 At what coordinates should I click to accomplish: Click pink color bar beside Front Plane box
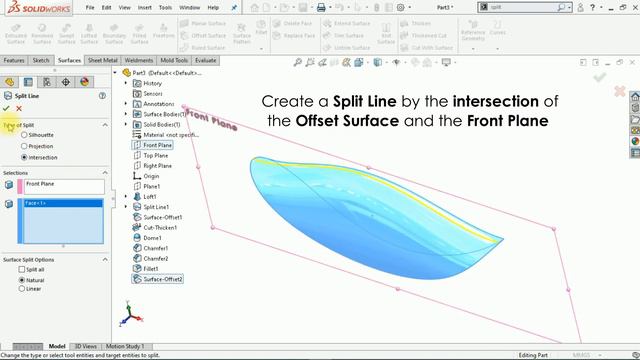click(x=20, y=187)
